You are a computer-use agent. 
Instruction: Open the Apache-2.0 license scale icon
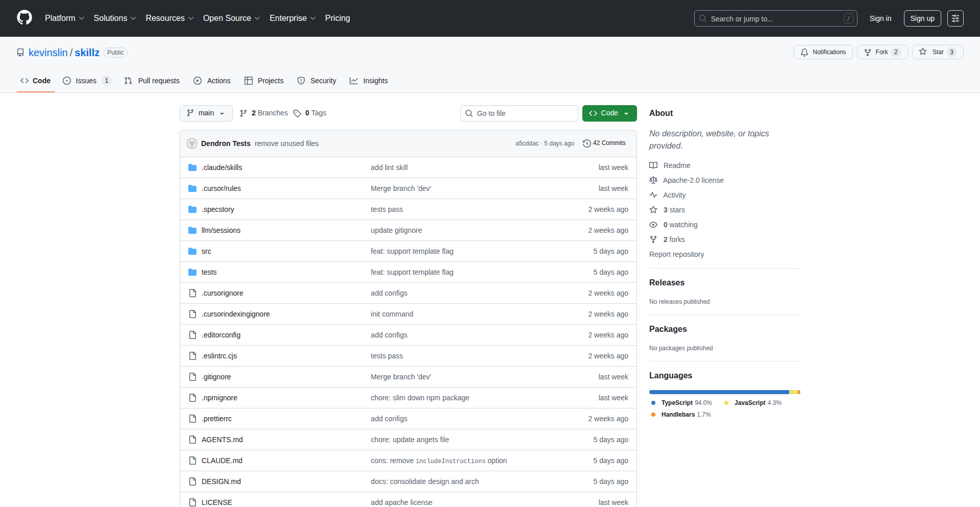tap(653, 180)
